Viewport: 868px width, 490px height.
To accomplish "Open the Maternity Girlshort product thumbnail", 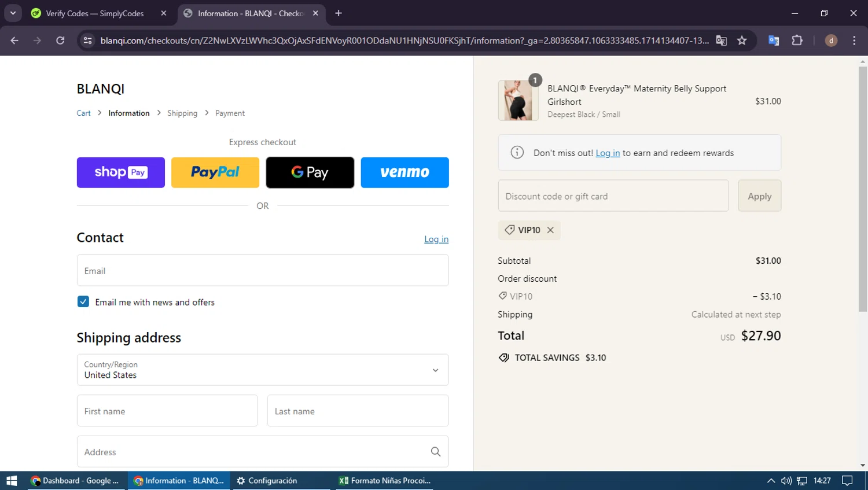I will point(518,101).
